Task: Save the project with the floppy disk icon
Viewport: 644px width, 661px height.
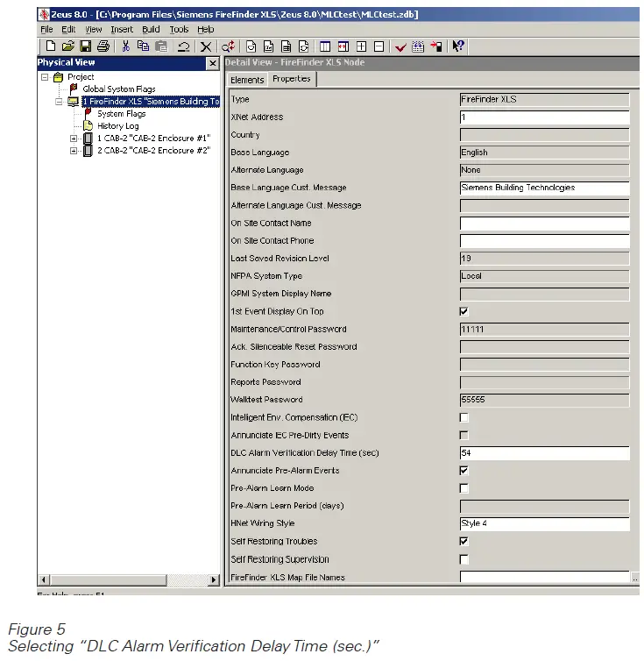Action: tap(86, 46)
